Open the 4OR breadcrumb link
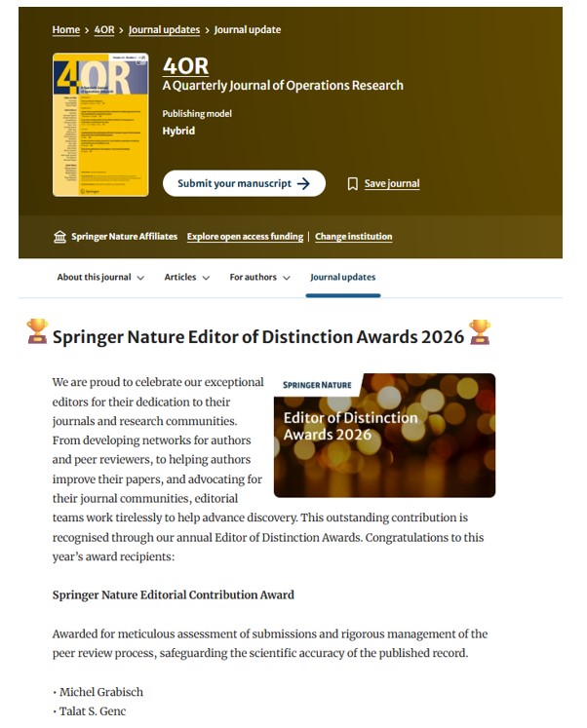Screen dimensions: 587x728 tap(104, 29)
